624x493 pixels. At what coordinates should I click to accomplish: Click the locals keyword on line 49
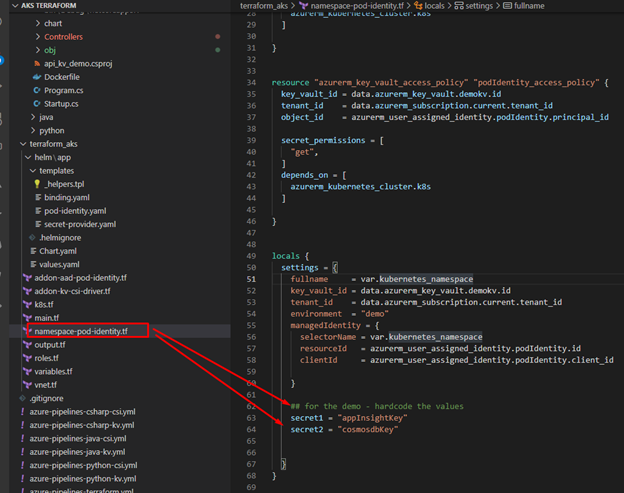286,256
